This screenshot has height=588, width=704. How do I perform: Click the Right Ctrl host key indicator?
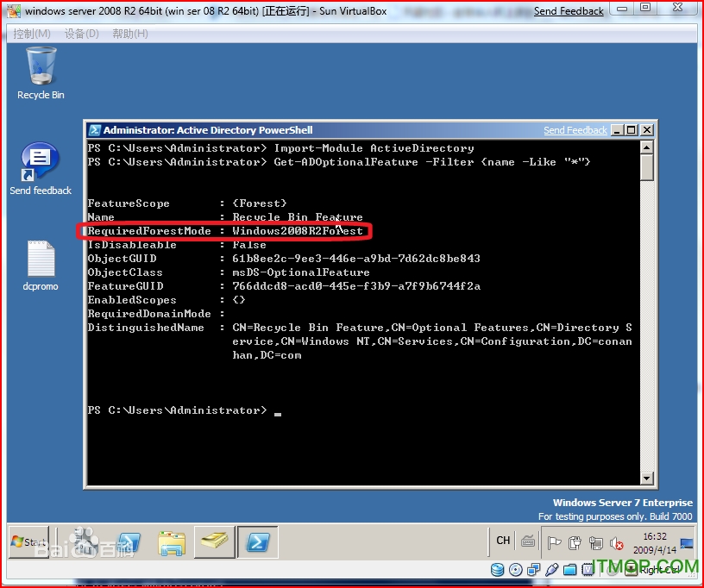click(659, 570)
